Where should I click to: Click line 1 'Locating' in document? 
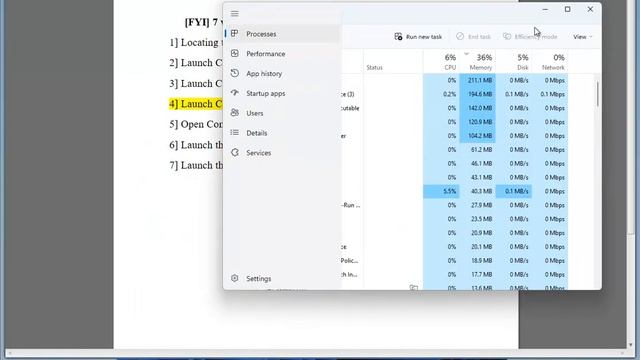[196, 42]
